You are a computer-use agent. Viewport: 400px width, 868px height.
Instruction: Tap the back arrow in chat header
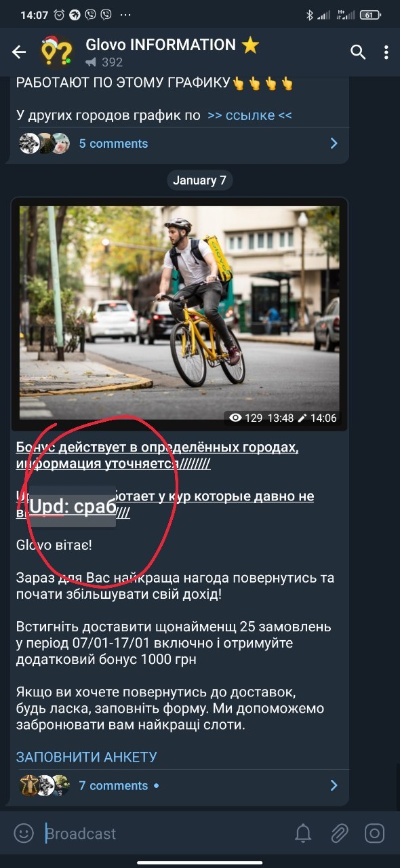19,52
